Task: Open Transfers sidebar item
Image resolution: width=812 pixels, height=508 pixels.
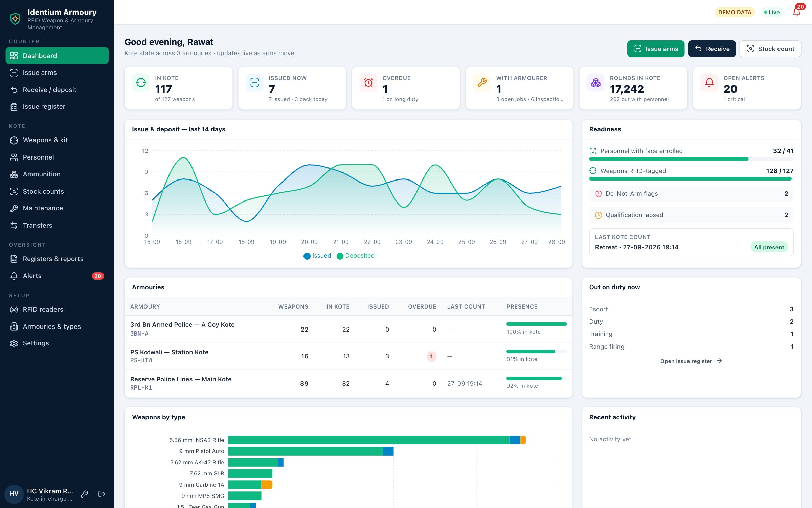Action: (57, 225)
